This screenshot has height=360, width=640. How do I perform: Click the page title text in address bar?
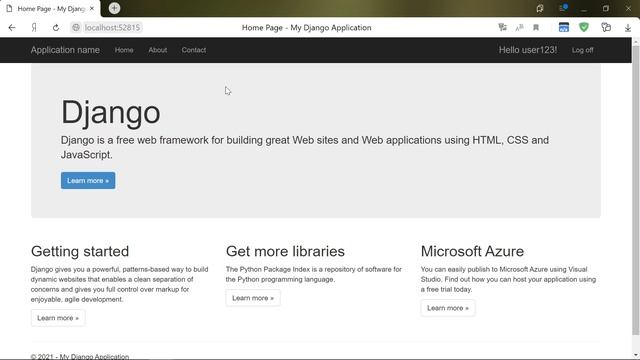click(307, 28)
